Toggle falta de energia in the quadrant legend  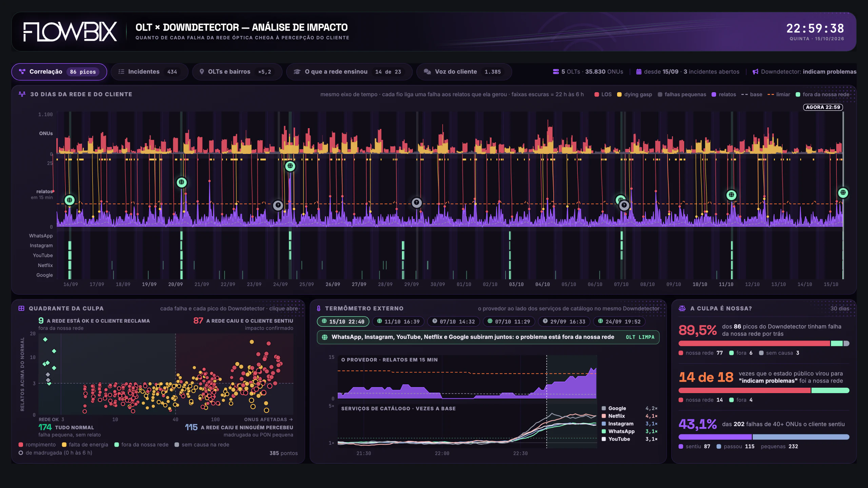[85, 445]
